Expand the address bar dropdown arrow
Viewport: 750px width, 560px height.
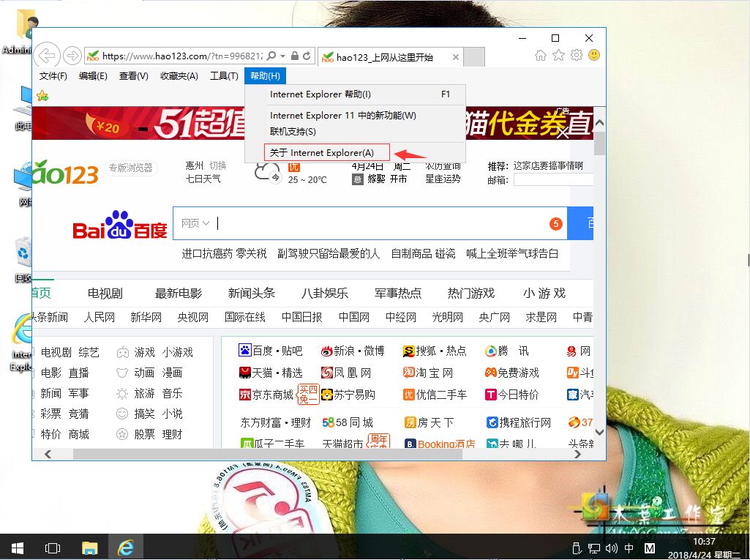pyautogui.click(x=282, y=56)
